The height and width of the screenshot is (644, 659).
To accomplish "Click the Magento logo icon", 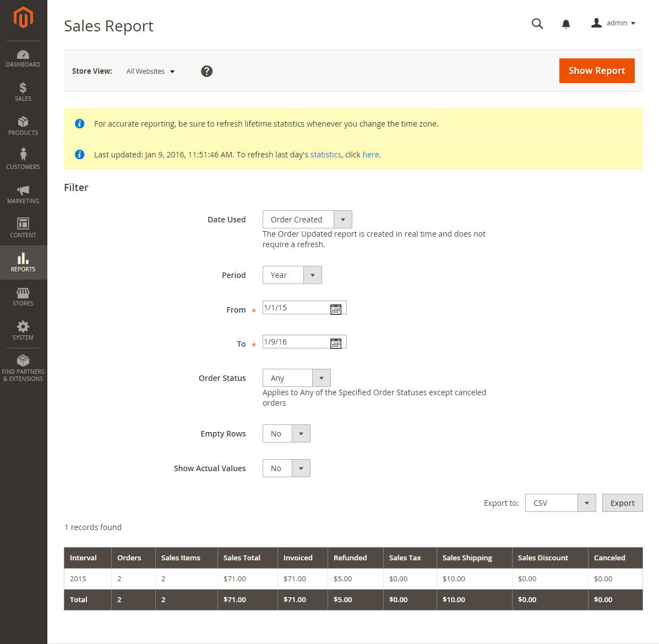I will (x=23, y=17).
